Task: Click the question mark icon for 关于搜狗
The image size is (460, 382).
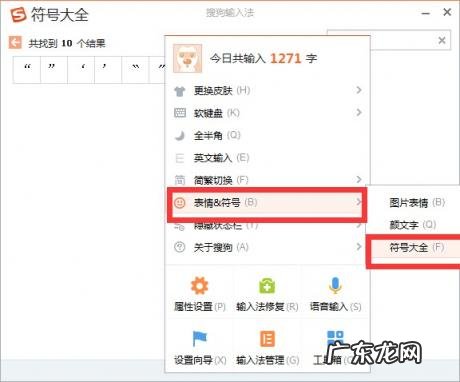Action: click(180, 247)
